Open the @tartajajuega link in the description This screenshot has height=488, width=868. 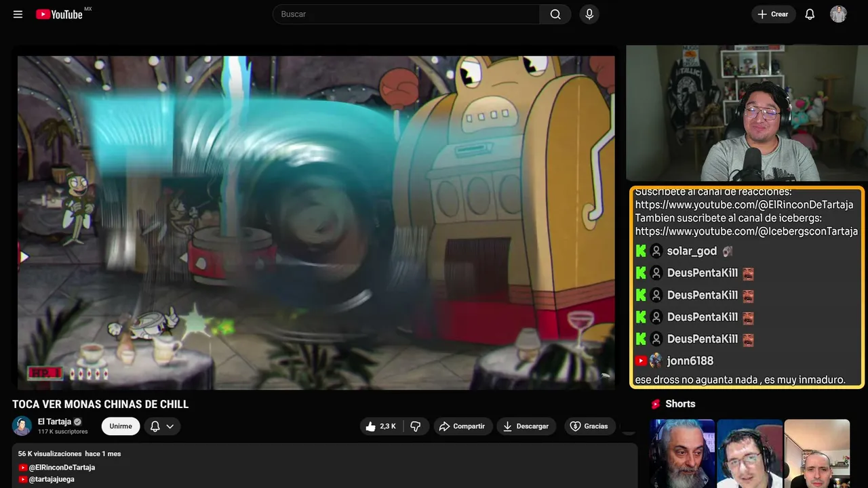point(52,479)
